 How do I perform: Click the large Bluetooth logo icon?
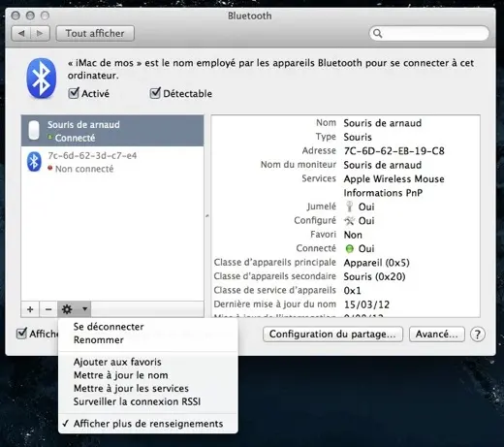[x=41, y=78]
